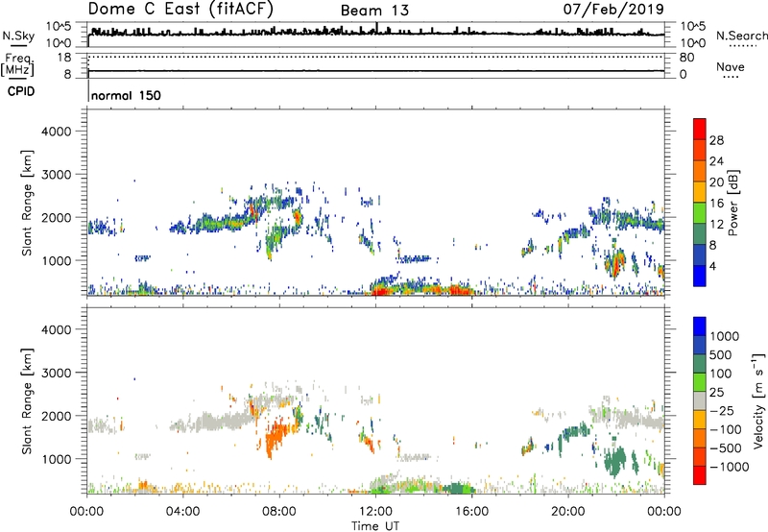768x532 pixels.
Task: Click the '4000' tick on the power panel
Action: click(57, 132)
